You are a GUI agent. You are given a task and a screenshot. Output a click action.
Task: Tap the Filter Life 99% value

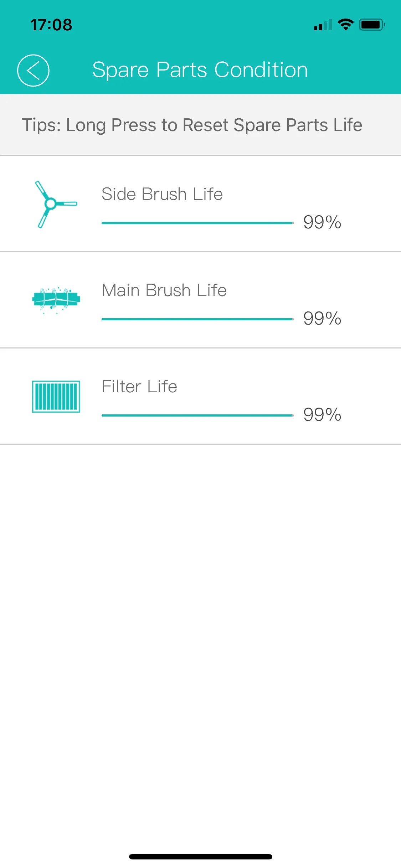click(x=322, y=414)
